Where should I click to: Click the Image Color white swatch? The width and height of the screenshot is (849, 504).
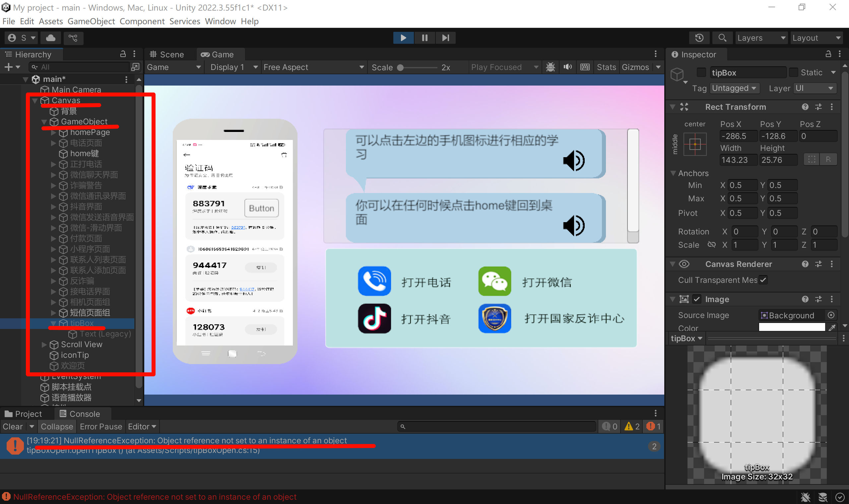[x=791, y=327]
